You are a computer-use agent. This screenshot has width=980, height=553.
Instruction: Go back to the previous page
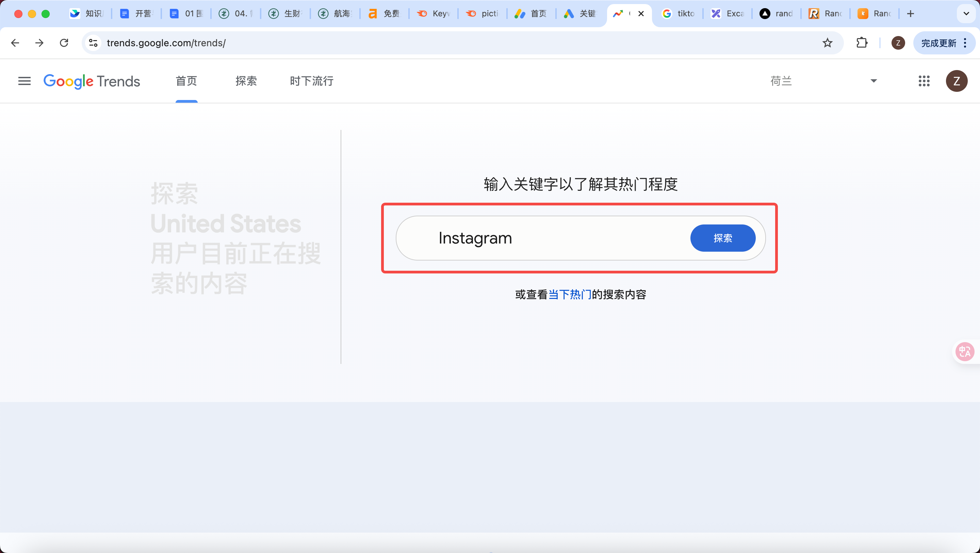tap(15, 43)
